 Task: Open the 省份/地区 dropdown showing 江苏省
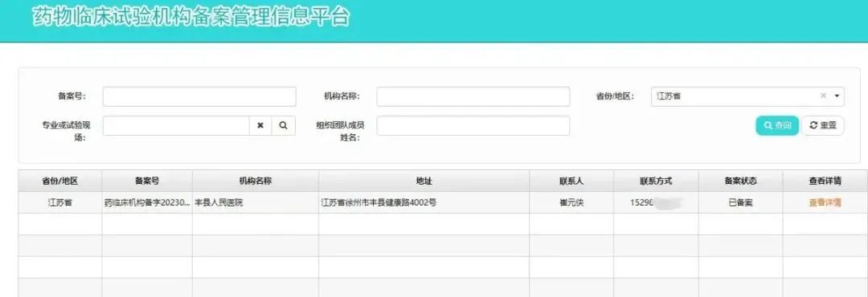(747, 96)
